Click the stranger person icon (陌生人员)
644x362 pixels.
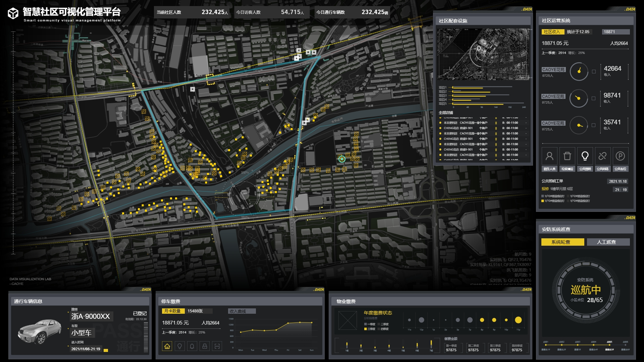549,156
